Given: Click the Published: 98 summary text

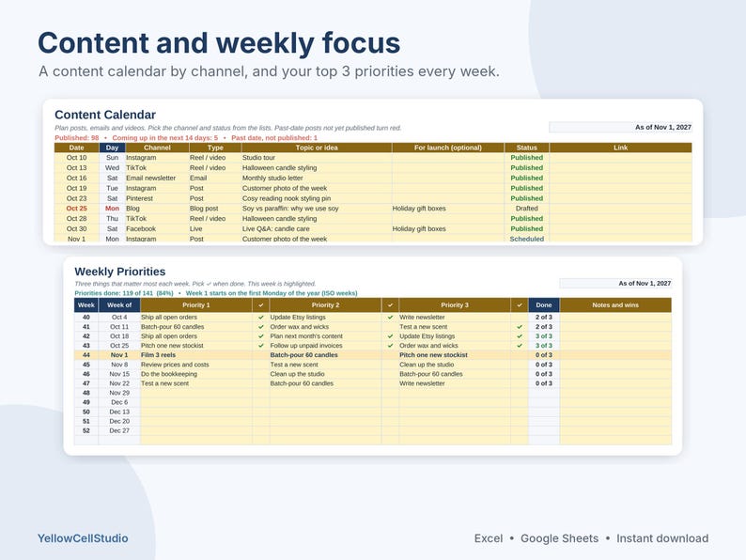Looking at the screenshot, I should [77, 138].
